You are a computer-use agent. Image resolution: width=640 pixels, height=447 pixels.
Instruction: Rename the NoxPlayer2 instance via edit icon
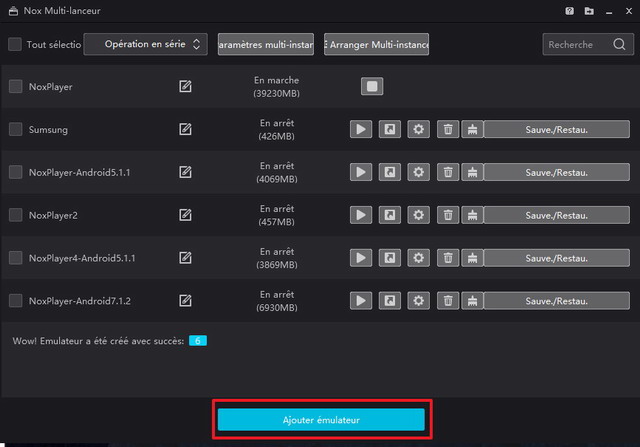point(185,215)
